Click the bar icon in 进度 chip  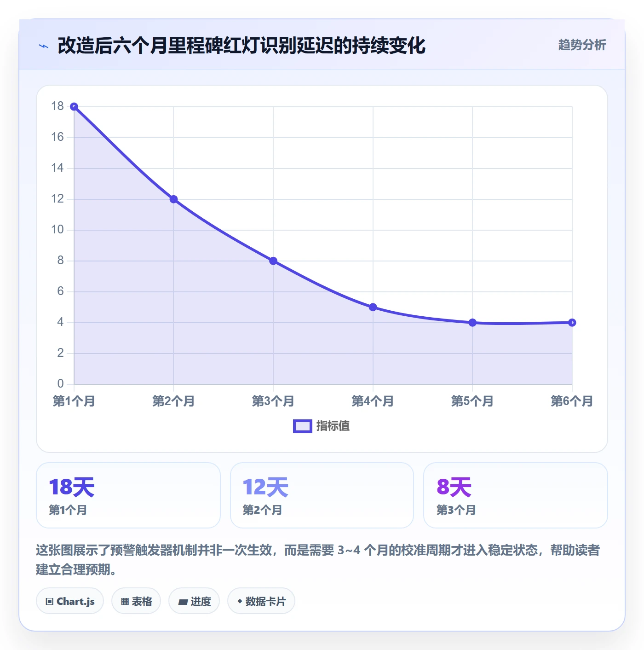point(183,602)
